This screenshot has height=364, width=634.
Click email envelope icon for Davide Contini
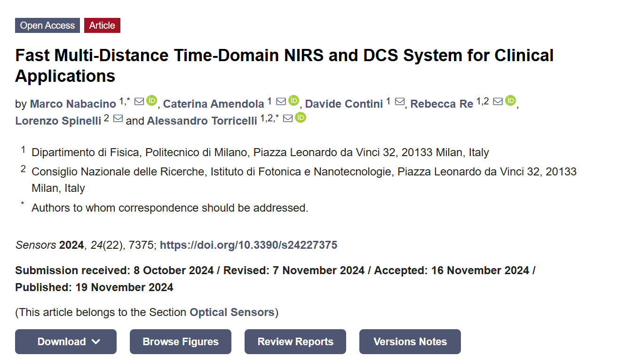pyautogui.click(x=400, y=101)
